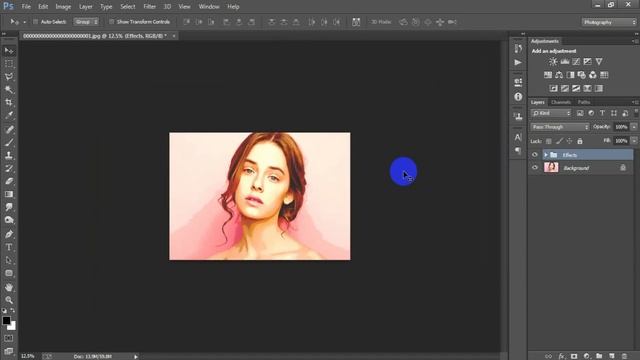Switch to the Paths tab

(x=584, y=102)
